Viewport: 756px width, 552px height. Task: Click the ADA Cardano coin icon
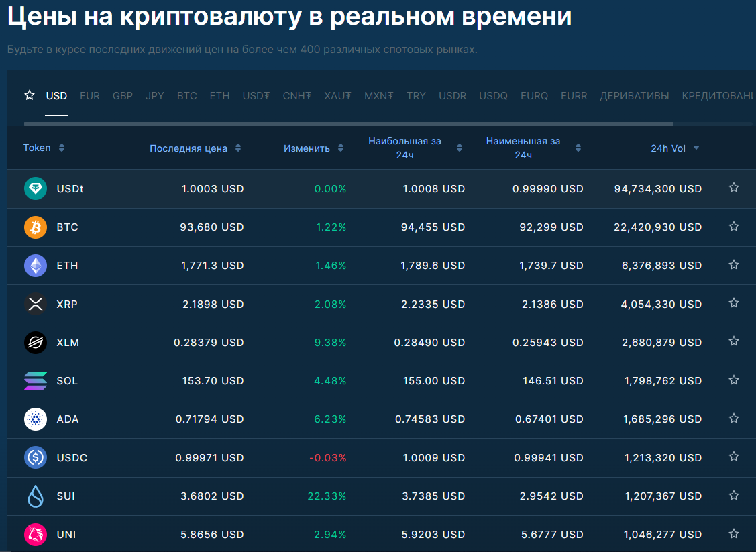pos(35,419)
